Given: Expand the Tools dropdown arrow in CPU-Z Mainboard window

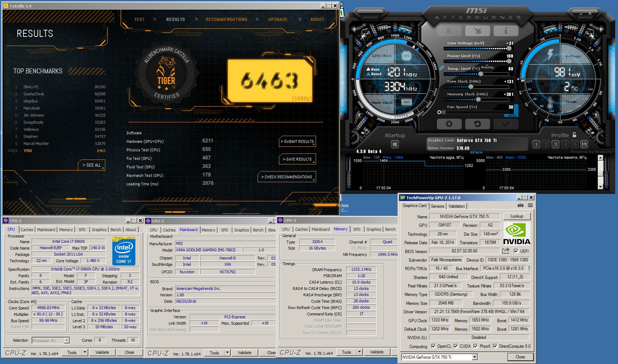Looking at the screenshot, I should (227, 353).
